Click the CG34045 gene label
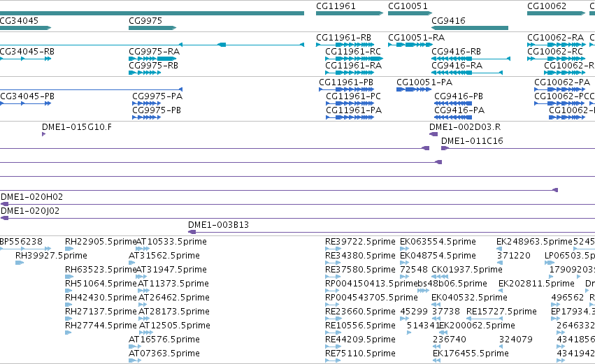 [x=19, y=20]
